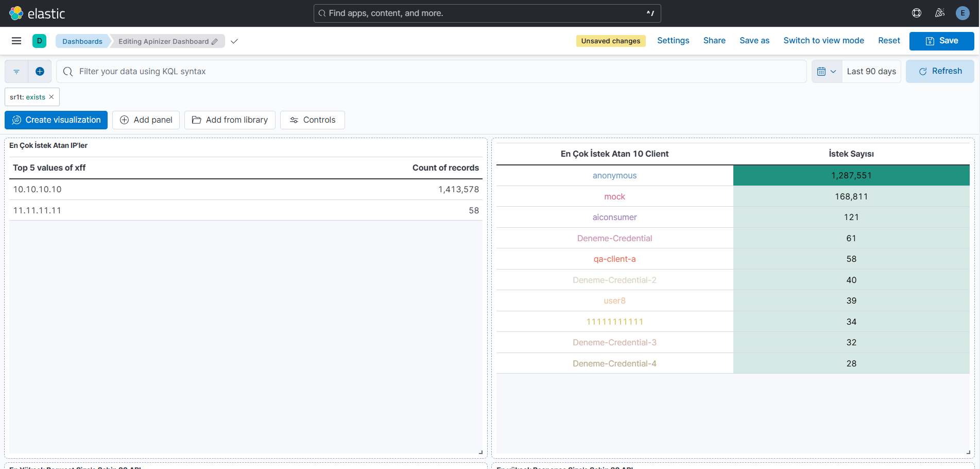
Task: Click the client panel resize handle
Action: coord(968,452)
